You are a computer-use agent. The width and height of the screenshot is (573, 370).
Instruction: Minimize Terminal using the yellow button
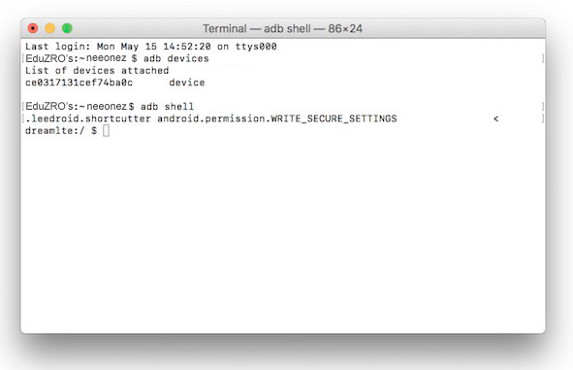click(x=50, y=28)
